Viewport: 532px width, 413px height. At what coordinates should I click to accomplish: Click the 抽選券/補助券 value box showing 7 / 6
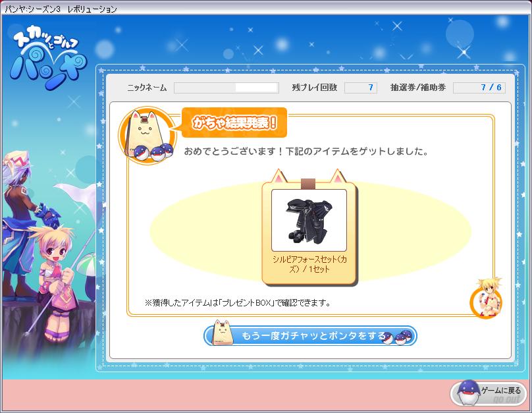(479, 88)
